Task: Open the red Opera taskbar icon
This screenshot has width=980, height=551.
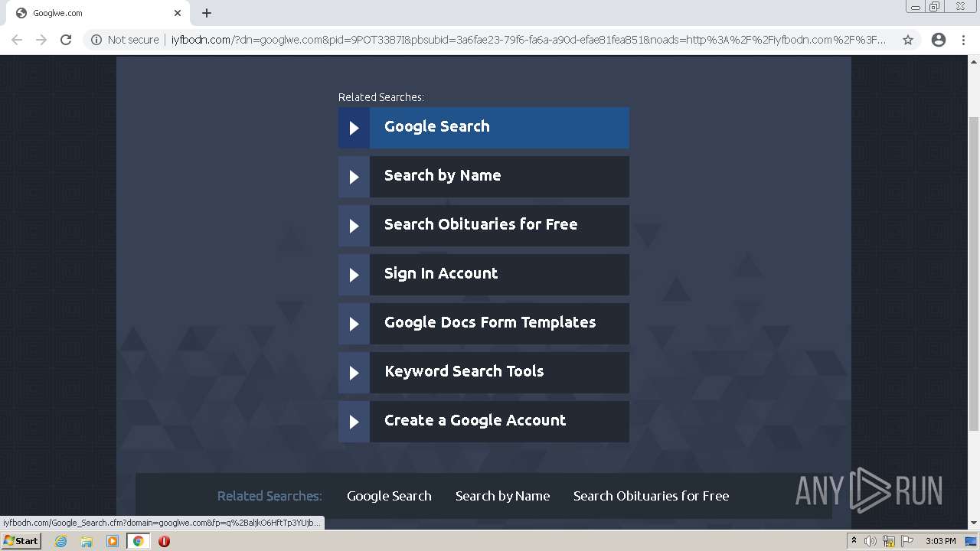Action: (164, 541)
